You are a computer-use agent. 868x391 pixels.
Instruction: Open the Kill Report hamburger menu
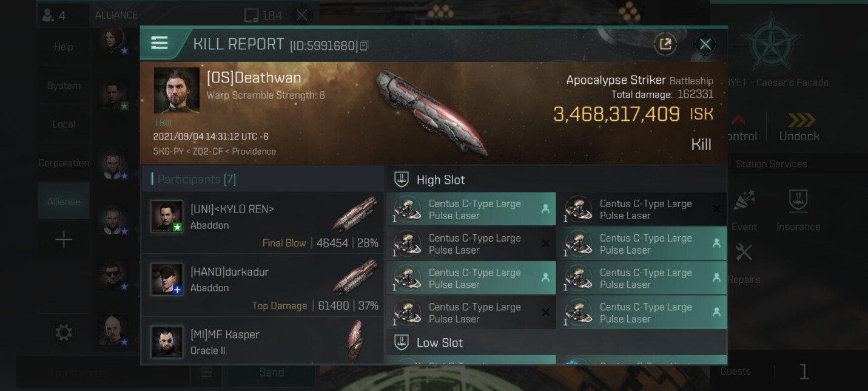160,43
